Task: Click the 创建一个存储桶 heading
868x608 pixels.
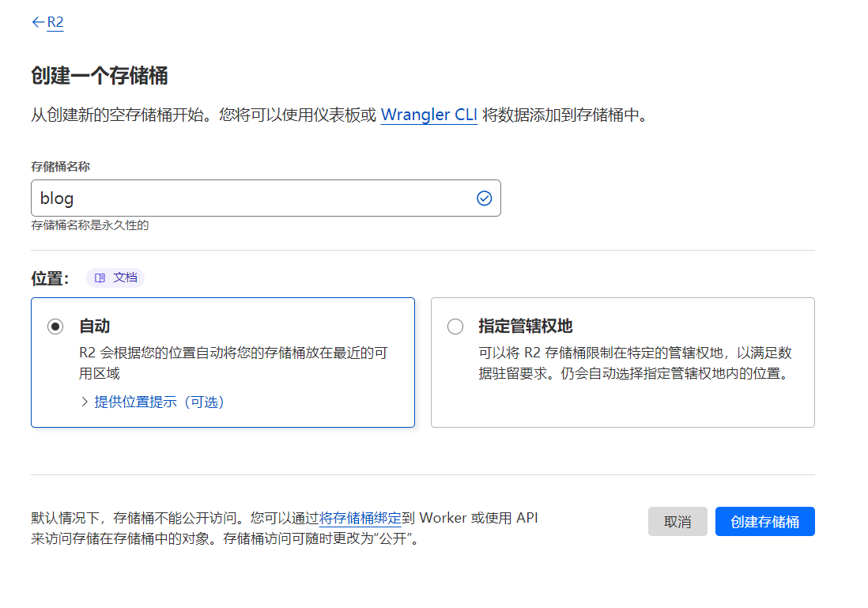Action: pos(99,75)
